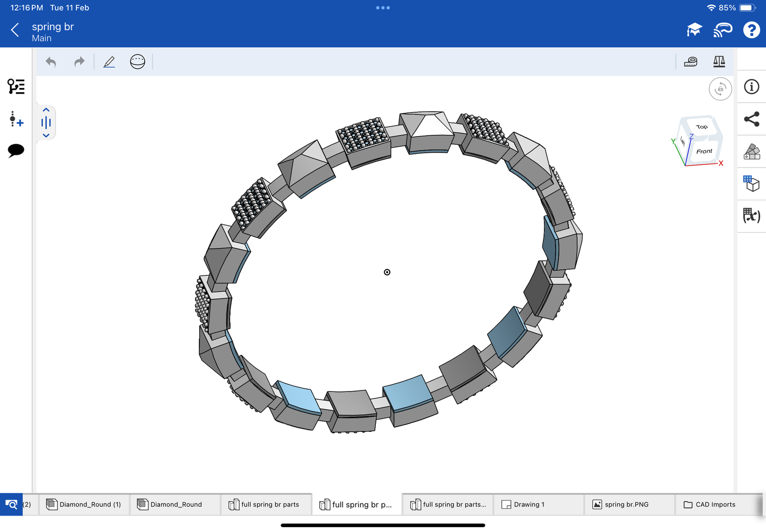Open the Learning Center graduation cap

click(694, 30)
